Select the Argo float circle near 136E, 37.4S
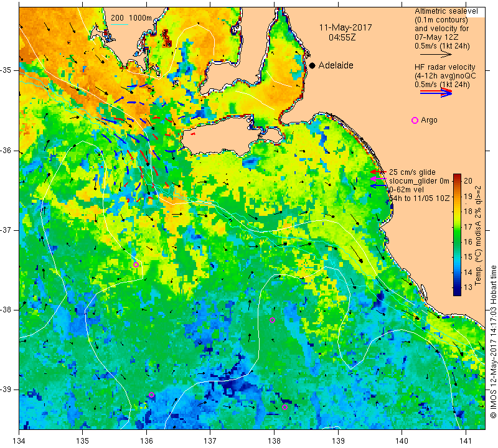 [136, 264]
